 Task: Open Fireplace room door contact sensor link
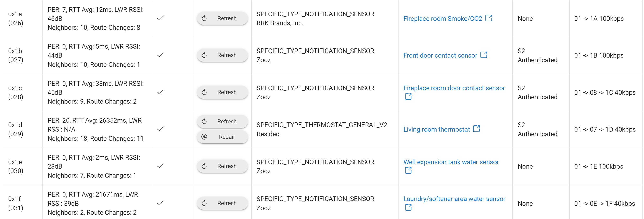(454, 88)
